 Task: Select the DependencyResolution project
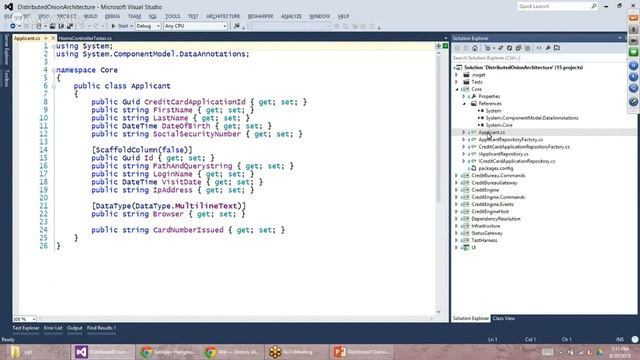click(x=496, y=219)
